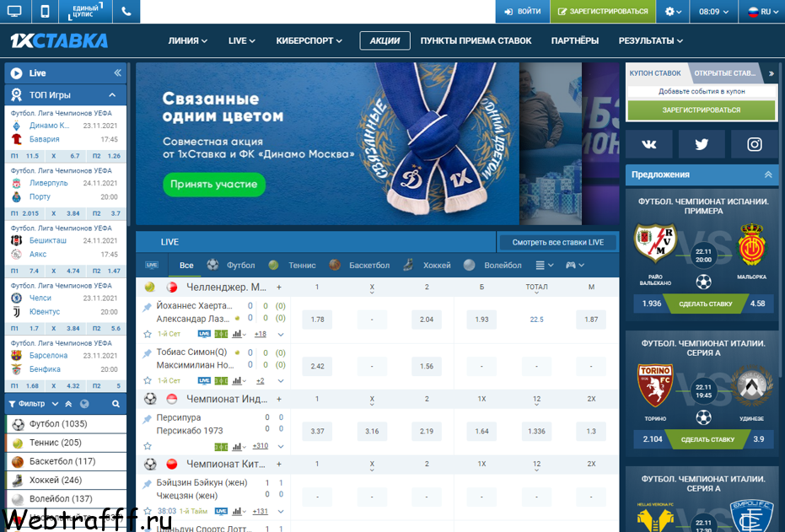Viewport: 785px width, 532px height.
Task: Collapse the left Live sidebar panel
Action: 118,73
